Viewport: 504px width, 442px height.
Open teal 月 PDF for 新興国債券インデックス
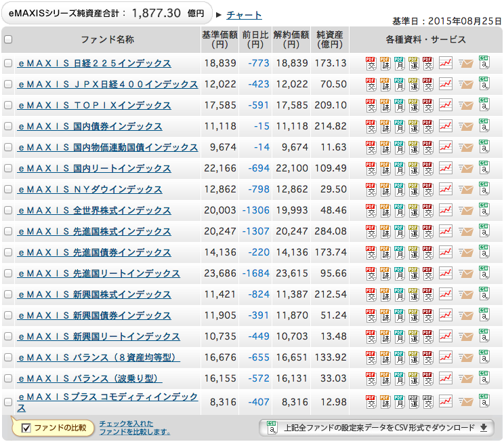tap(399, 316)
